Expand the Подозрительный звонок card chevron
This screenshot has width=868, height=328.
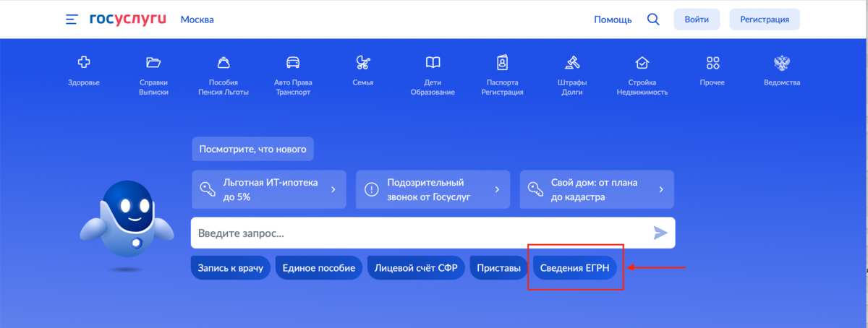point(497,189)
